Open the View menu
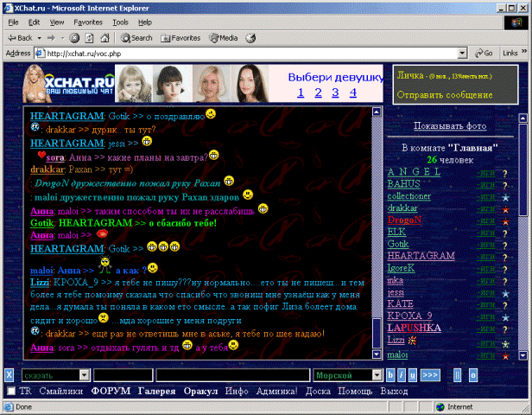This screenshot has height=415, width=532. click(x=57, y=22)
